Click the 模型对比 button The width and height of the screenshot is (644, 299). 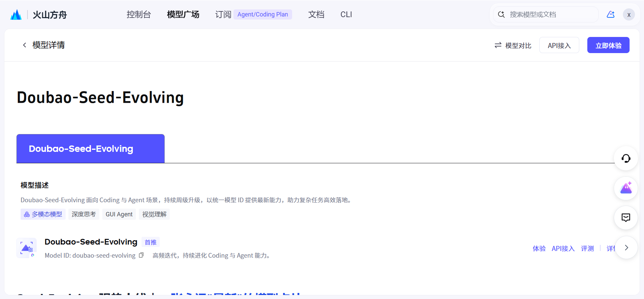click(x=513, y=45)
